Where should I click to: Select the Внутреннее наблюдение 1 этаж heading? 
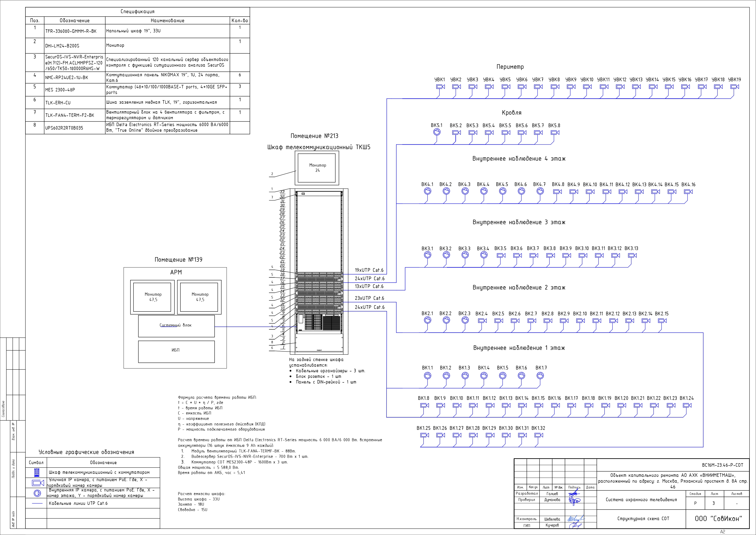tap(519, 348)
